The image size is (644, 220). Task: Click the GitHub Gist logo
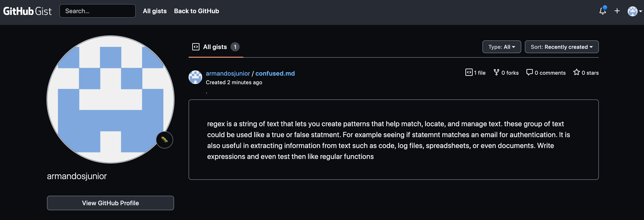[x=27, y=11]
